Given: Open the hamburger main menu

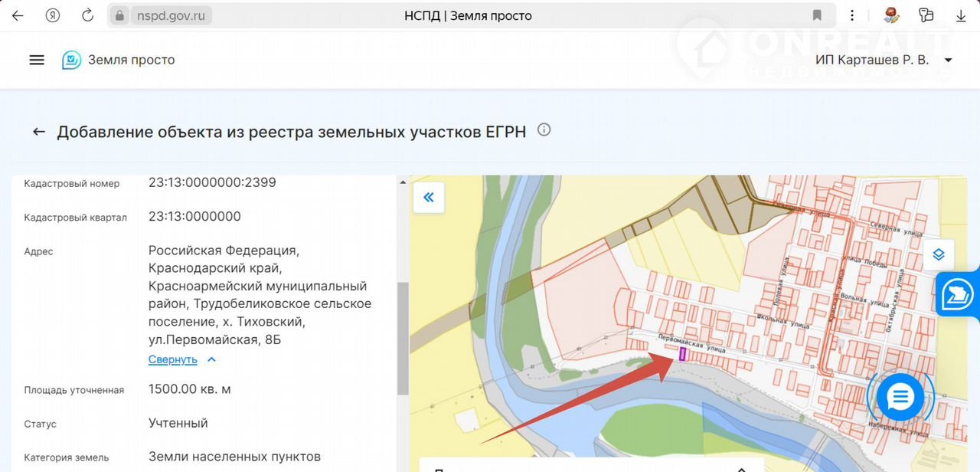Looking at the screenshot, I should pyautogui.click(x=37, y=60).
